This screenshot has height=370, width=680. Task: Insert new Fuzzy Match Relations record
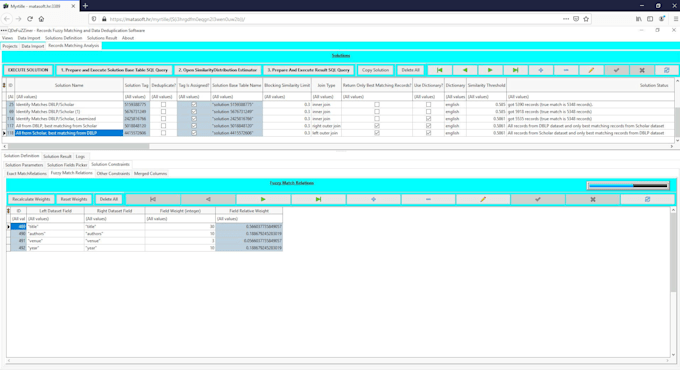coord(373,199)
